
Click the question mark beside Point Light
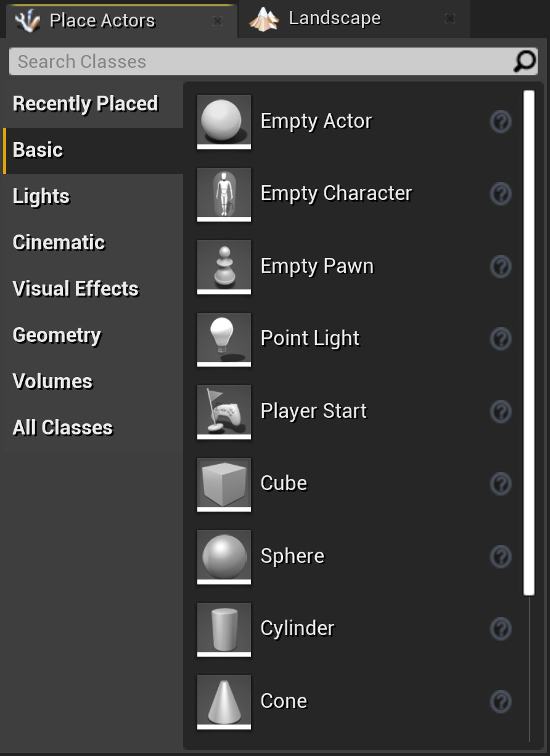[x=501, y=339]
